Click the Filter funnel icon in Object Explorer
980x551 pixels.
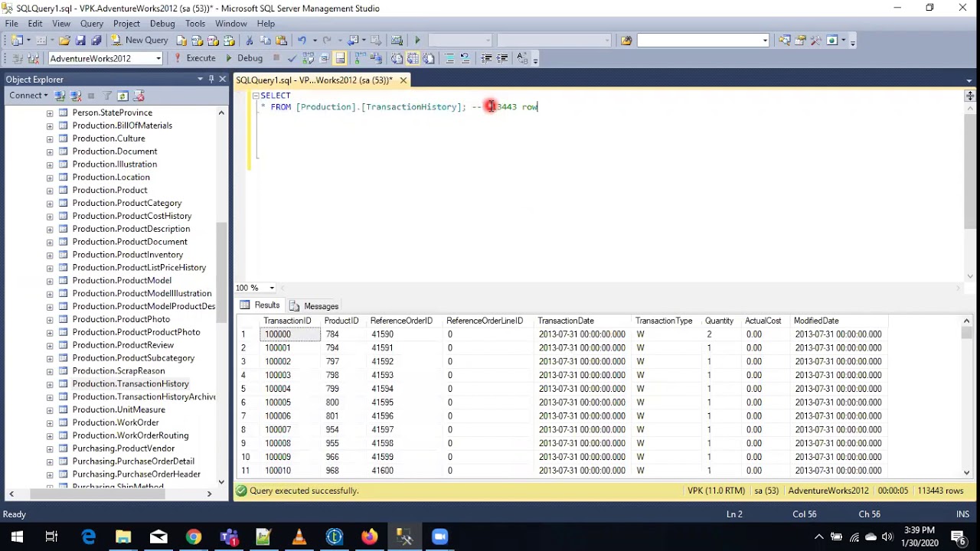click(107, 96)
